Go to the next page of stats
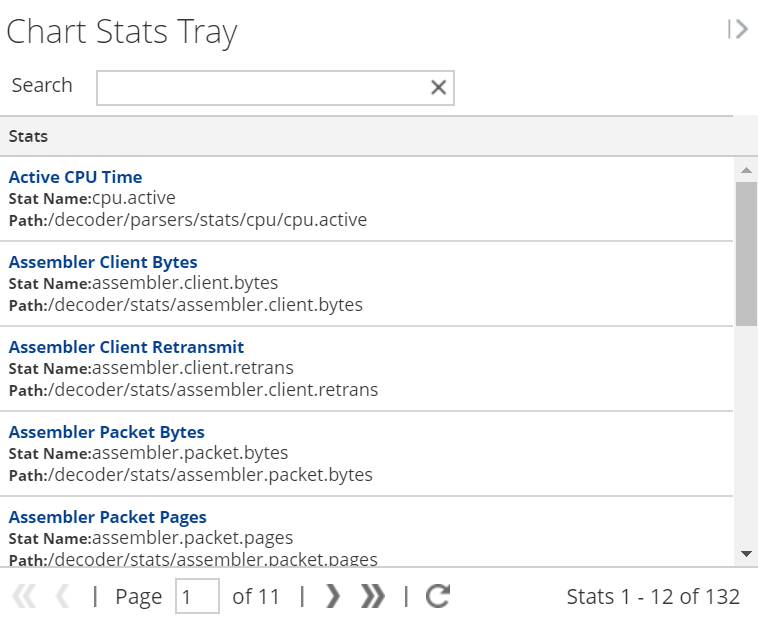 pos(334,597)
